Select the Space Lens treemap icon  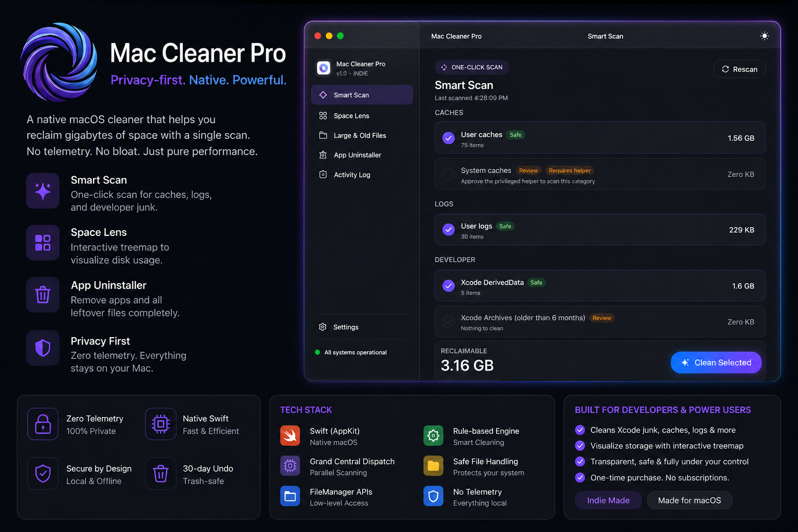pos(323,115)
